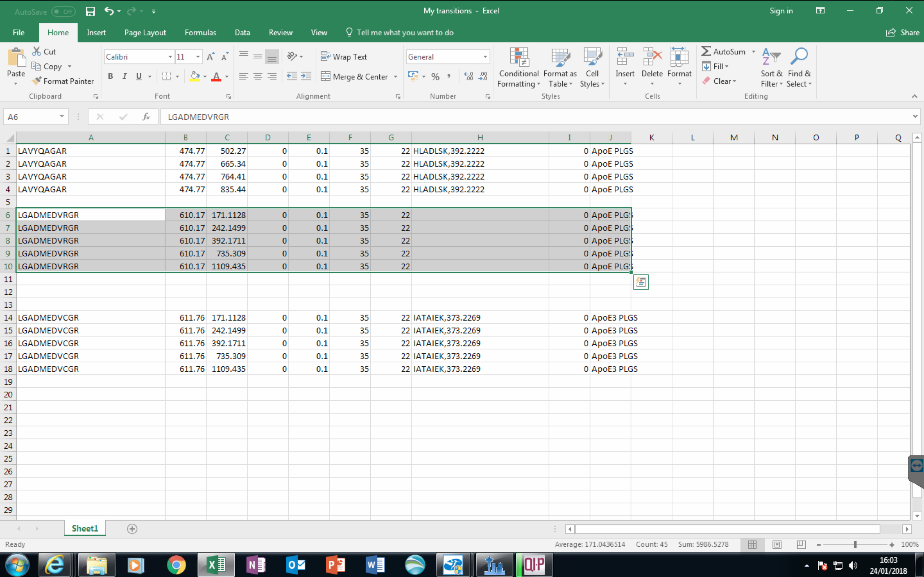Open the Name Box dropdown arrow
The width and height of the screenshot is (924, 577).
[x=61, y=116]
